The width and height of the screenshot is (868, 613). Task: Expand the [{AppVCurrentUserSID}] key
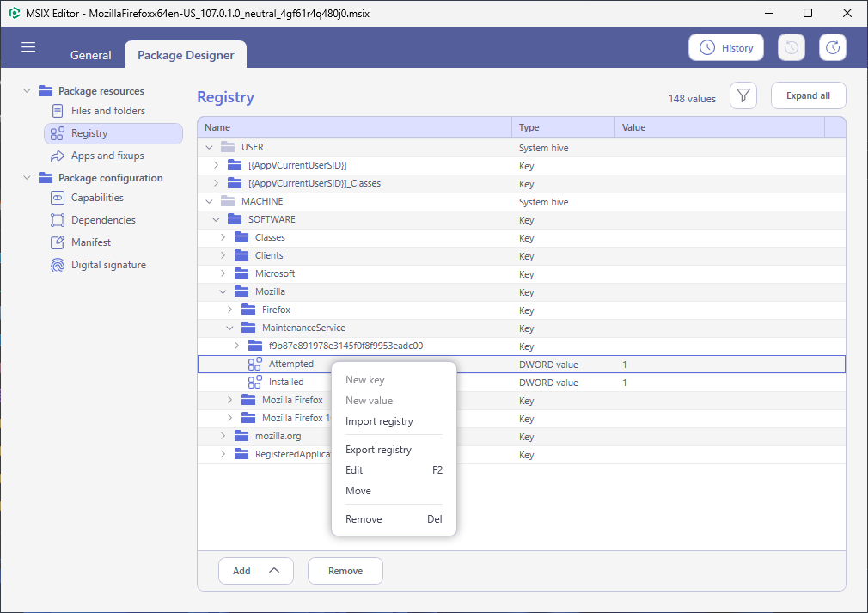click(216, 165)
